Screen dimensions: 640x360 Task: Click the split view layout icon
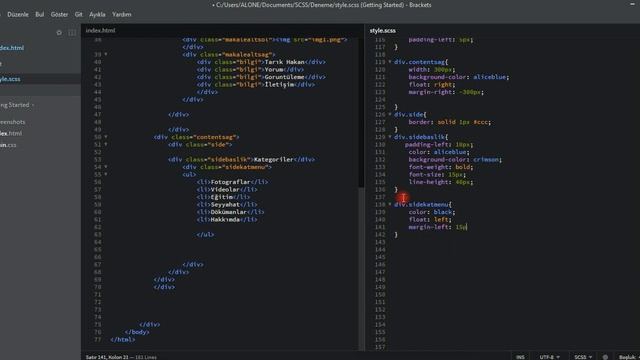(72, 33)
